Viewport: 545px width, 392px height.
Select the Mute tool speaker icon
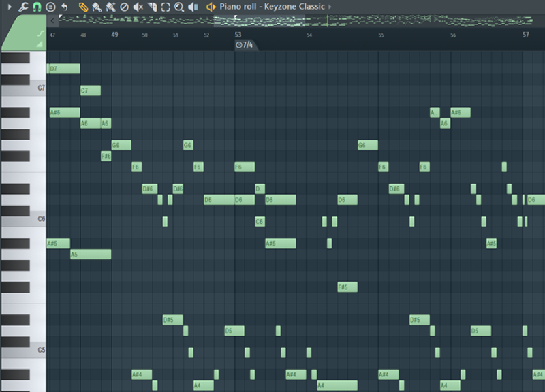click(x=138, y=7)
